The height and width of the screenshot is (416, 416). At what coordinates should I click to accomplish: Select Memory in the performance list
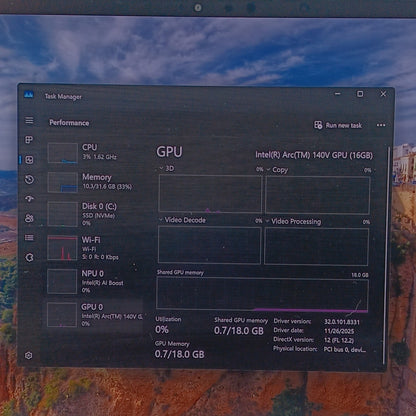point(95,182)
